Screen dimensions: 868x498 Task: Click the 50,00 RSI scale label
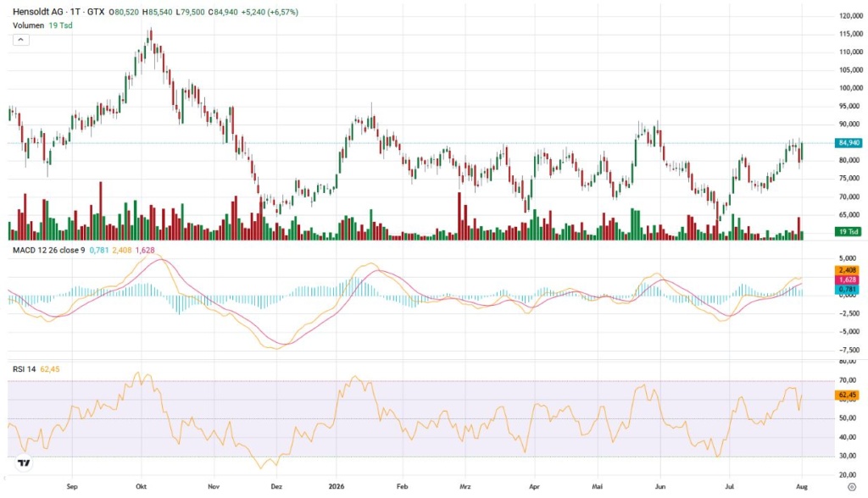[x=848, y=418]
